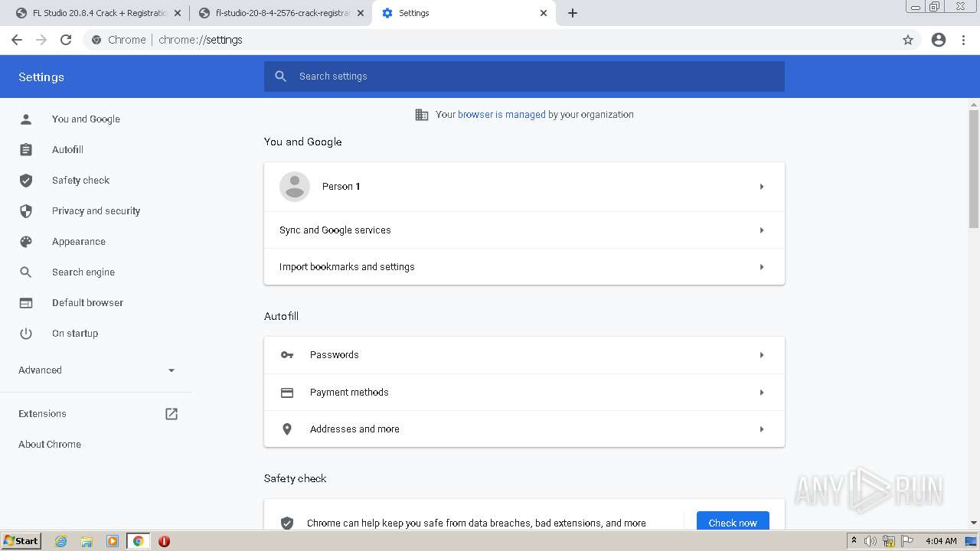
Task: Open the file explorer from the taskbar
Action: point(87,541)
